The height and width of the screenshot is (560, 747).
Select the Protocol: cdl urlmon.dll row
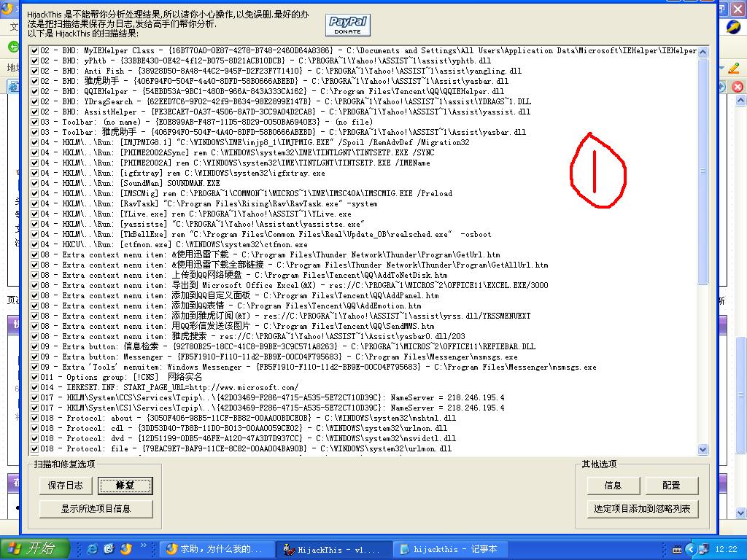point(244,428)
